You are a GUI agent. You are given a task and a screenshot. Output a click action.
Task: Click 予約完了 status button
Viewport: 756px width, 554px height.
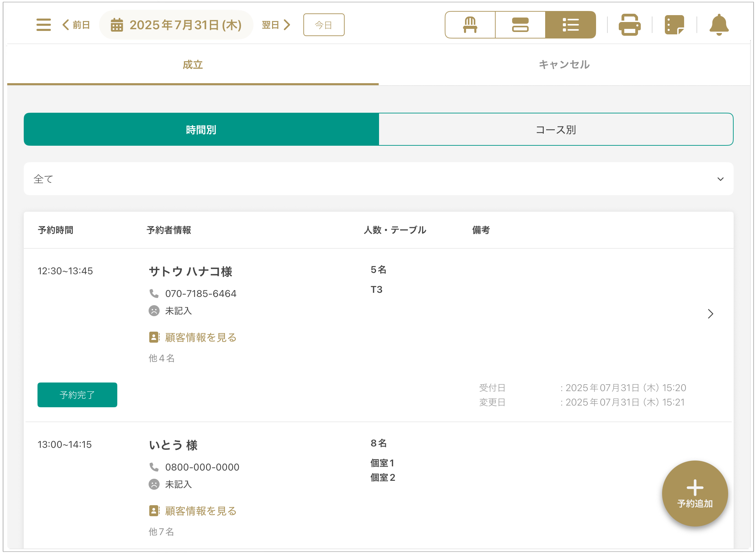(77, 395)
